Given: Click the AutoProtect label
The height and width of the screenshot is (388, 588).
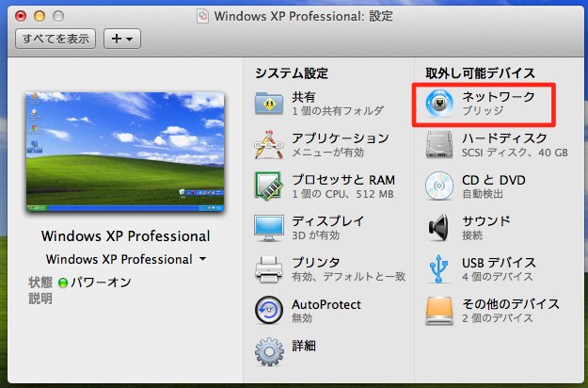Looking at the screenshot, I should click(326, 304).
